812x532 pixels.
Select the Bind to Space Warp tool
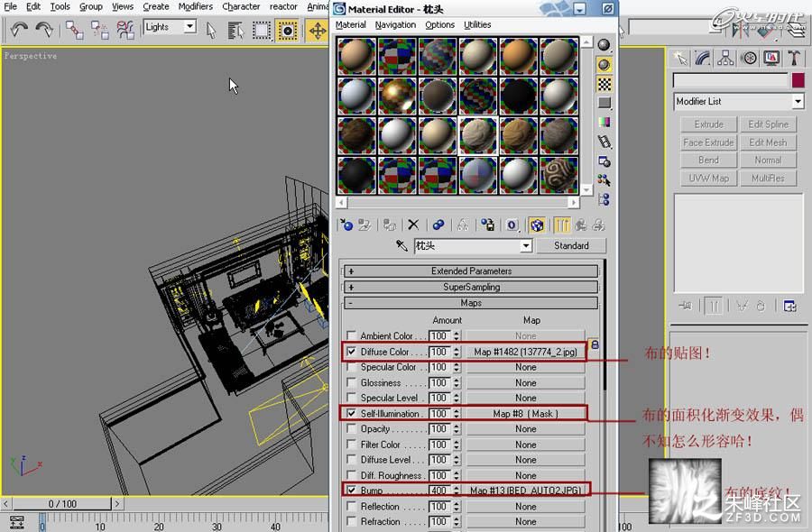(x=125, y=30)
